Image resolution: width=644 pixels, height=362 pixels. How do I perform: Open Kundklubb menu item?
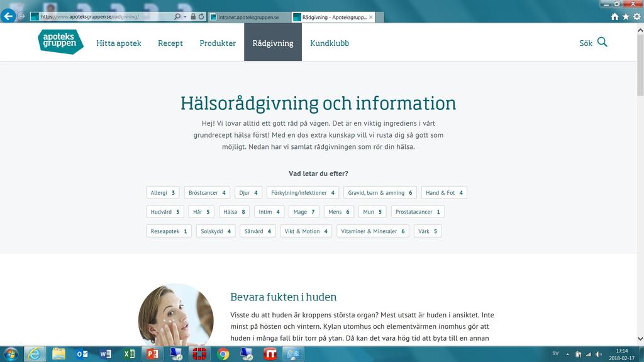(x=330, y=43)
